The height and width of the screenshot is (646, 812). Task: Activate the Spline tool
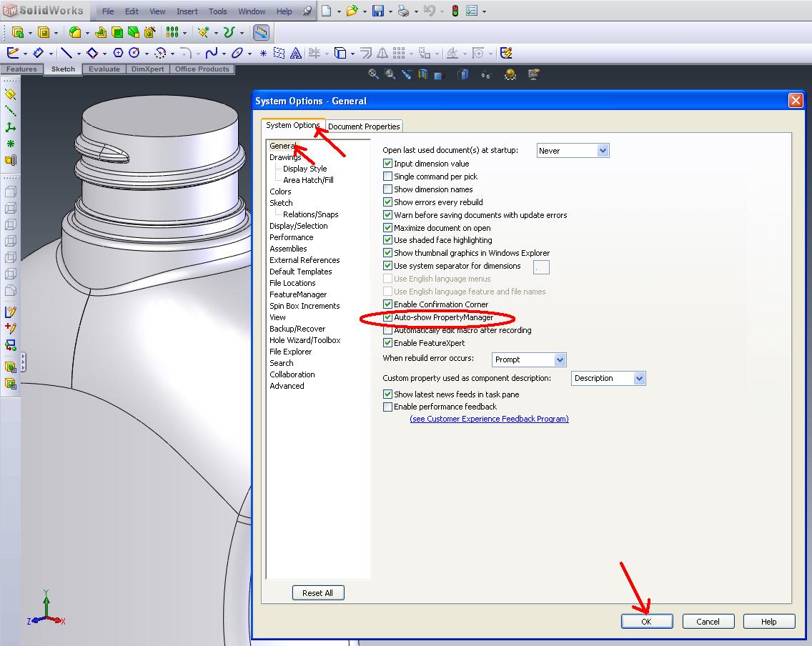point(213,53)
